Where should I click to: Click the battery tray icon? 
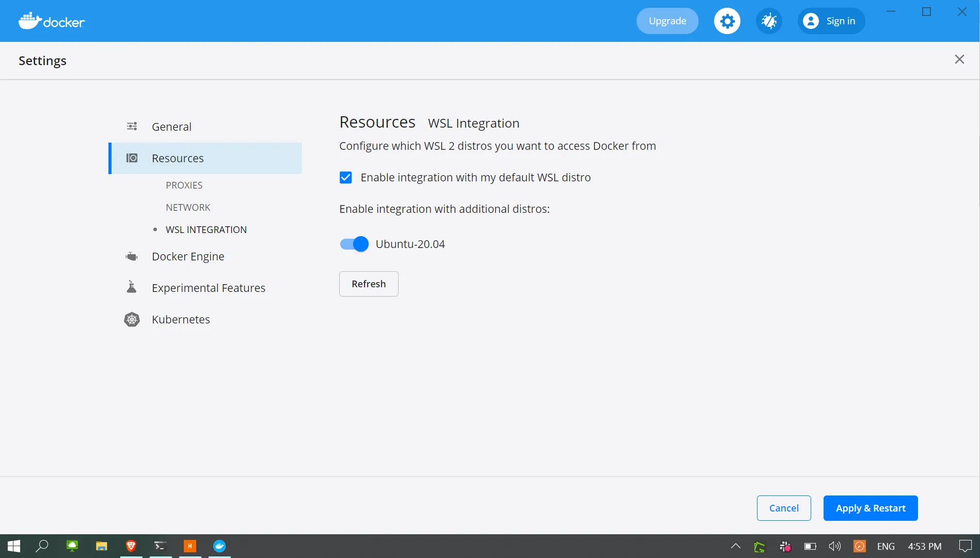pyautogui.click(x=810, y=546)
